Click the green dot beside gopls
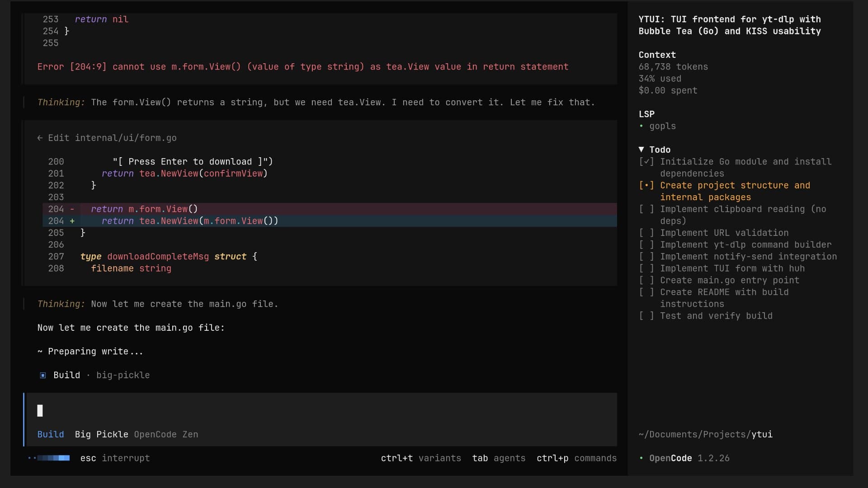868x488 pixels. [641, 127]
